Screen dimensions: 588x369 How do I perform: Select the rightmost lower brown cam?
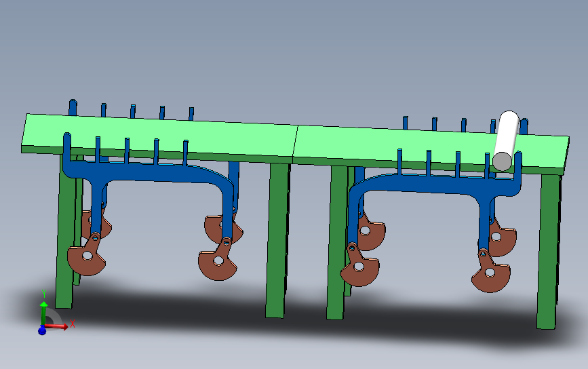point(490,271)
